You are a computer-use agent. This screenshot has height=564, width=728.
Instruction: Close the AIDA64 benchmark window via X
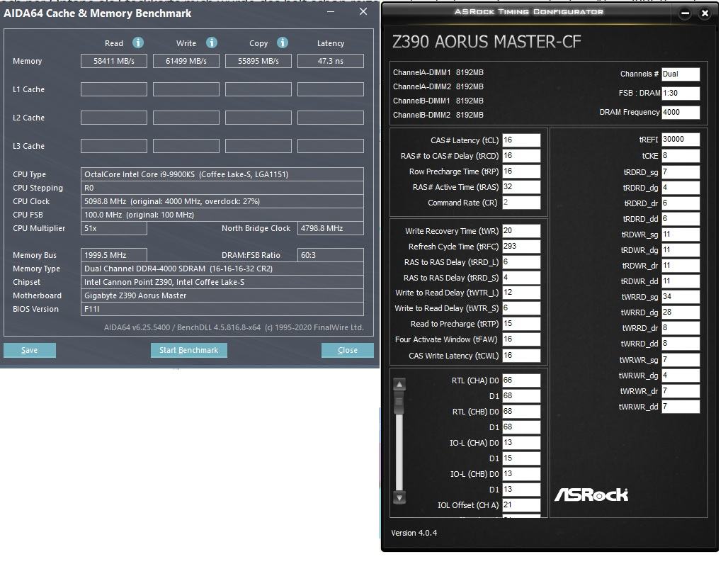tap(363, 11)
